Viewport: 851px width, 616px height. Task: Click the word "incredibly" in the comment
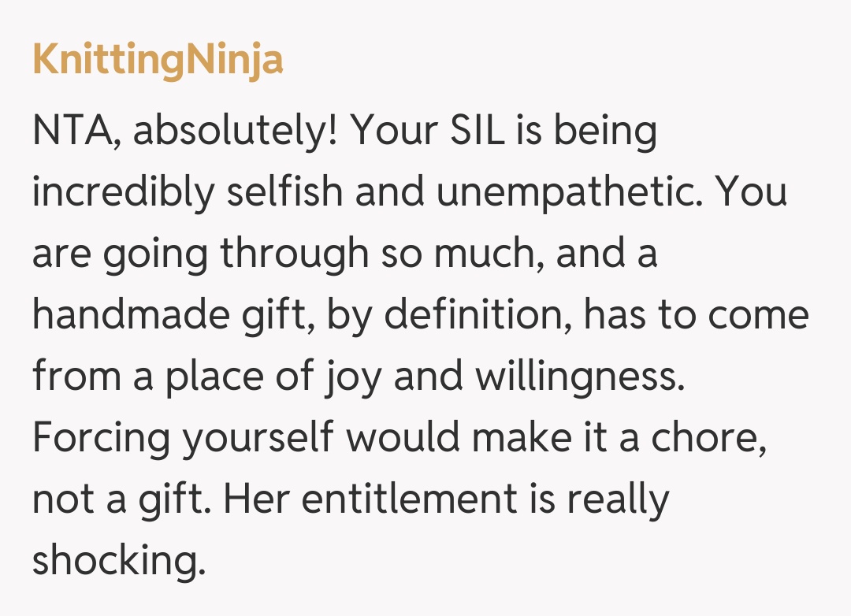[123, 193]
